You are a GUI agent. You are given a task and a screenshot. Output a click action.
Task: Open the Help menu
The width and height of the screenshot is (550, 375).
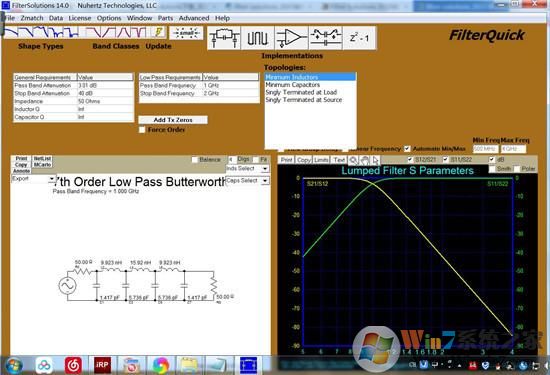[222, 18]
